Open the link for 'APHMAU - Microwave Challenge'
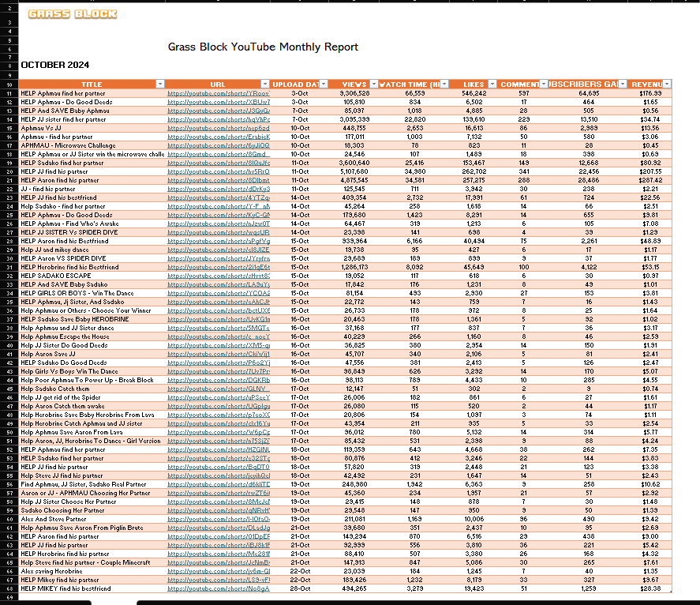The height and width of the screenshot is (605, 700). [x=219, y=145]
